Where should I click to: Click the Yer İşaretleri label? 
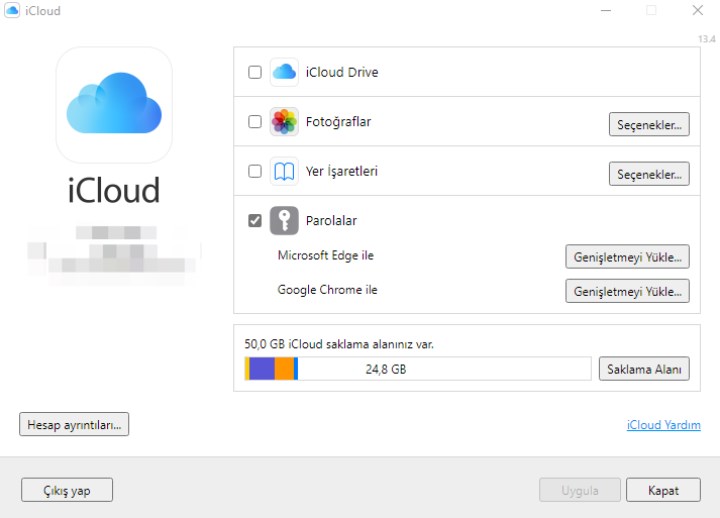click(x=342, y=171)
